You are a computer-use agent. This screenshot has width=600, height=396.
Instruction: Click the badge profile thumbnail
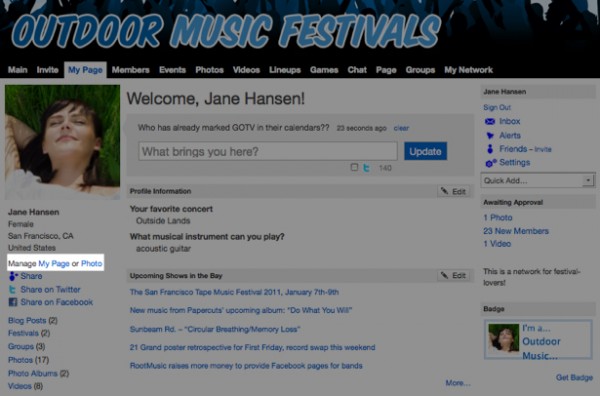coord(504,338)
